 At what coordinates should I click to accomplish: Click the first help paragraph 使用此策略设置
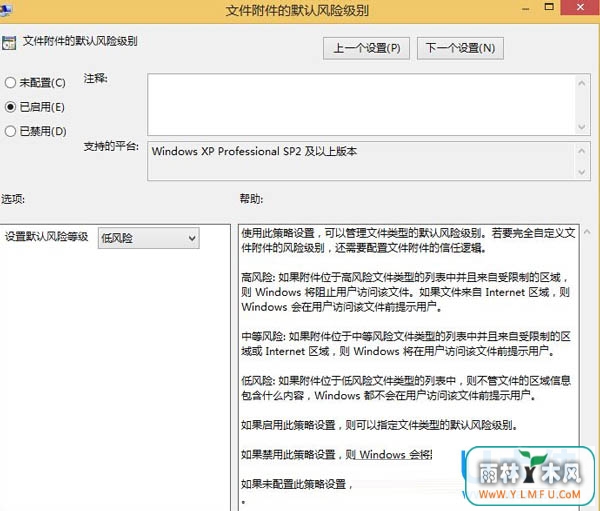pos(408,240)
